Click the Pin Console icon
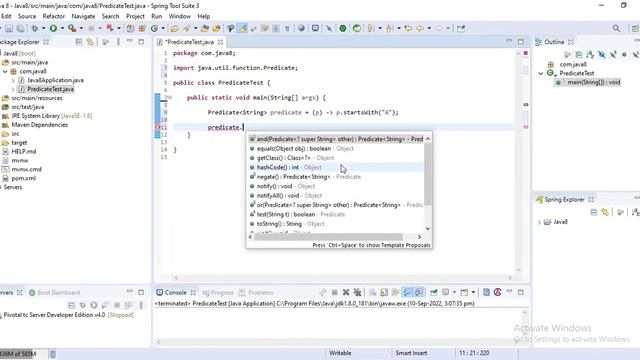This screenshot has width=640, height=360. click(433, 292)
